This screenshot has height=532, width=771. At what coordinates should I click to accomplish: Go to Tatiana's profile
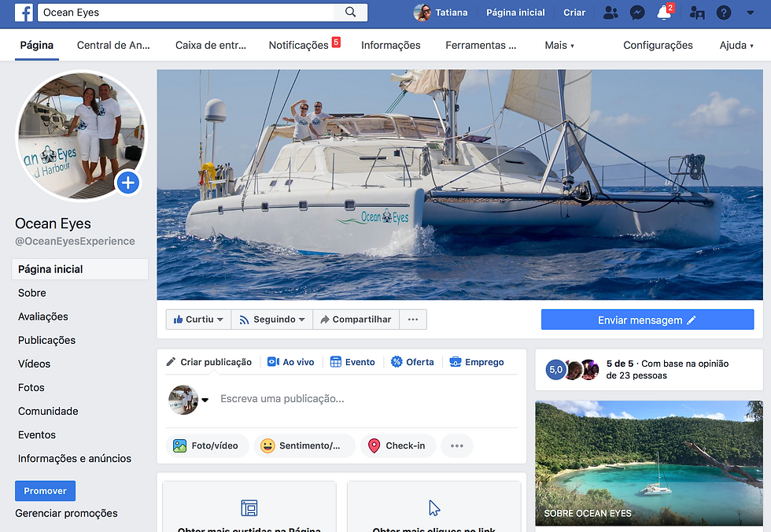(441, 13)
